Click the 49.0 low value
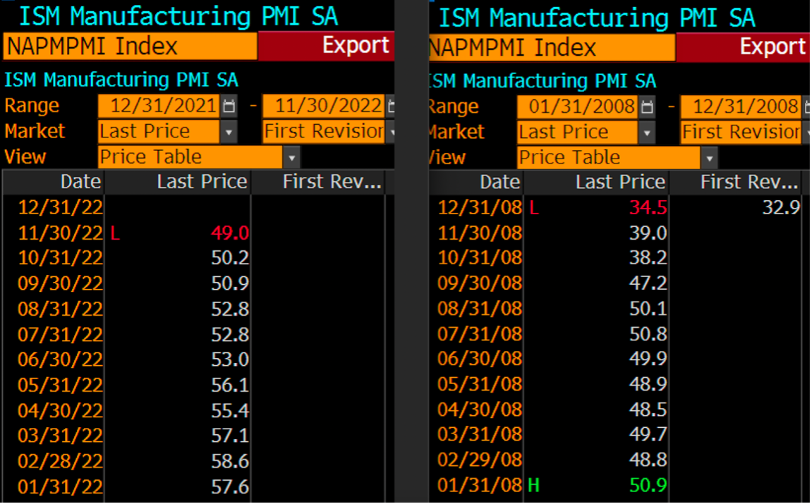The width and height of the screenshot is (812, 504). click(x=230, y=233)
